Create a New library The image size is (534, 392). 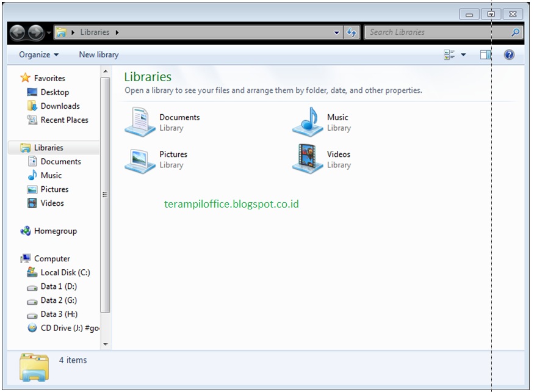coord(98,54)
